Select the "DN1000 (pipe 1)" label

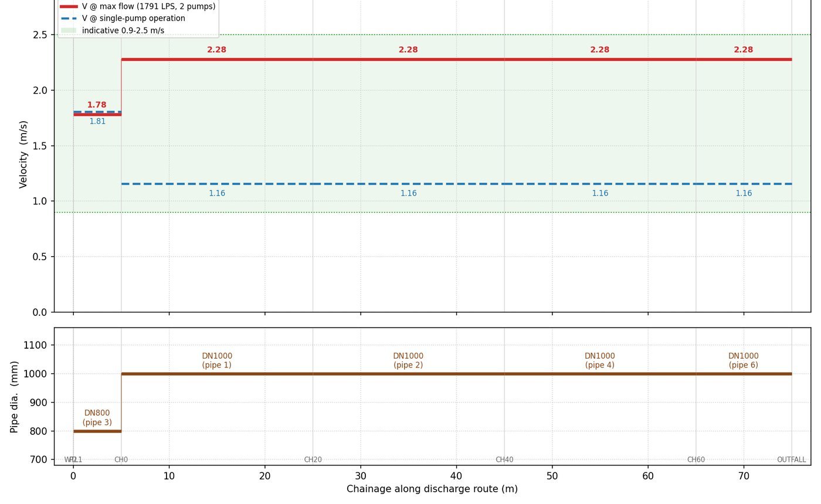click(x=217, y=360)
